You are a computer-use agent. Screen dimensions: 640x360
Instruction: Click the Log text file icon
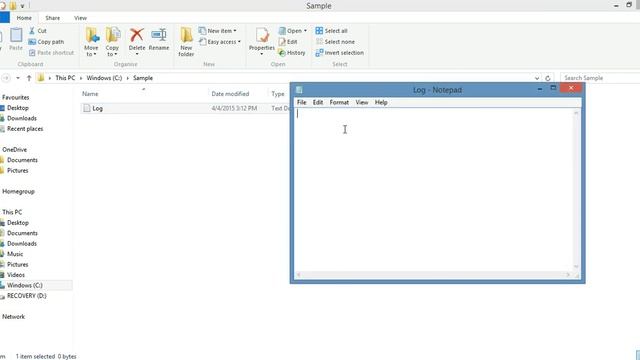[x=87, y=108]
